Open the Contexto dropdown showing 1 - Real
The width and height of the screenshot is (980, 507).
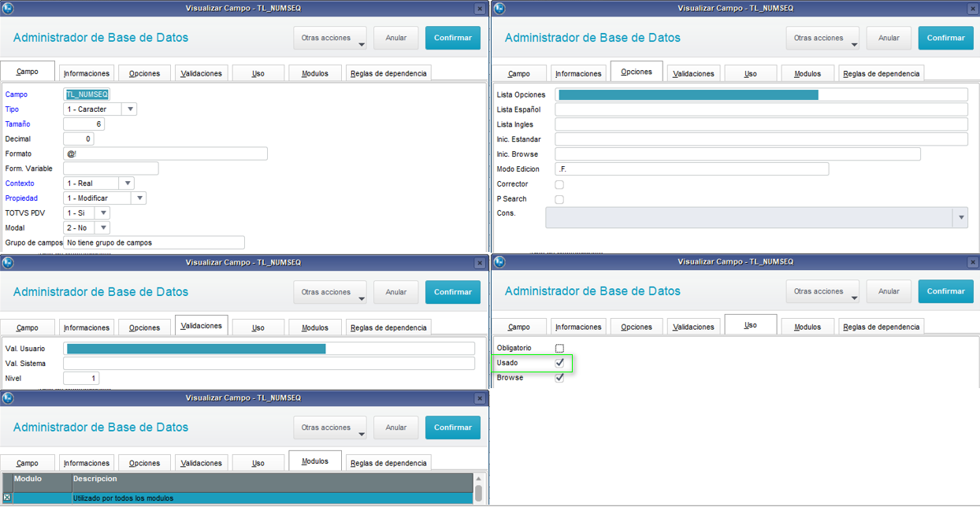[x=126, y=183]
